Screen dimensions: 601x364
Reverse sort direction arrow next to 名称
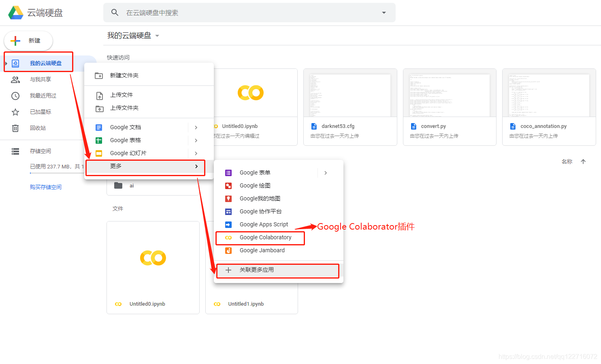[583, 162]
